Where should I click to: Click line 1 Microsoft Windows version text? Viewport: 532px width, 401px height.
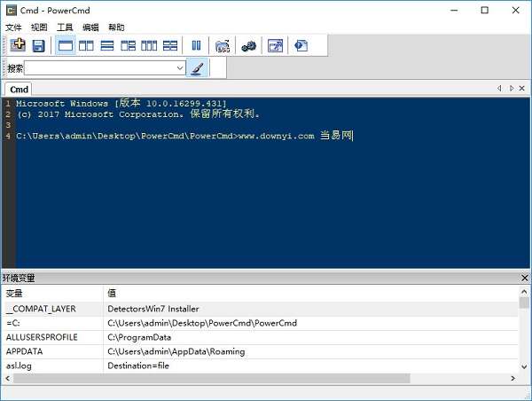[121, 103]
